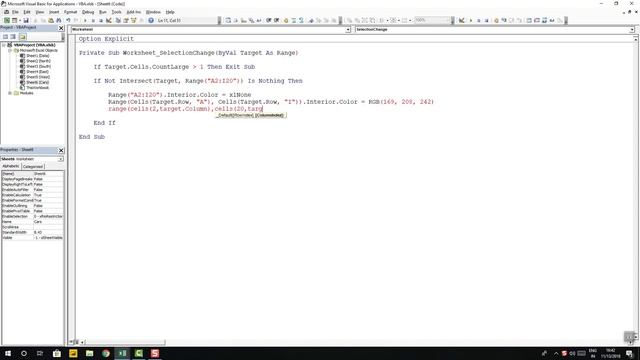Open File Explorer from taskbar
The width and height of the screenshot is (640, 360).
pos(89,353)
